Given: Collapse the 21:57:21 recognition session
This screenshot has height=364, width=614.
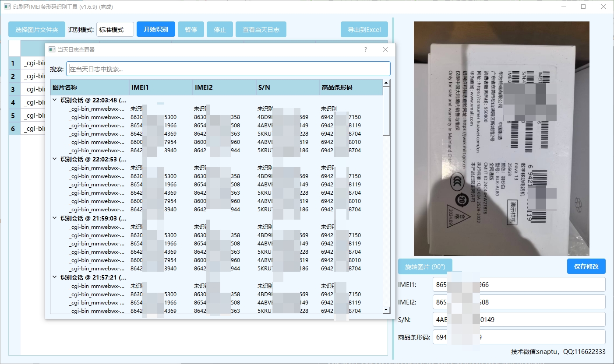Looking at the screenshot, I should 55,277.
